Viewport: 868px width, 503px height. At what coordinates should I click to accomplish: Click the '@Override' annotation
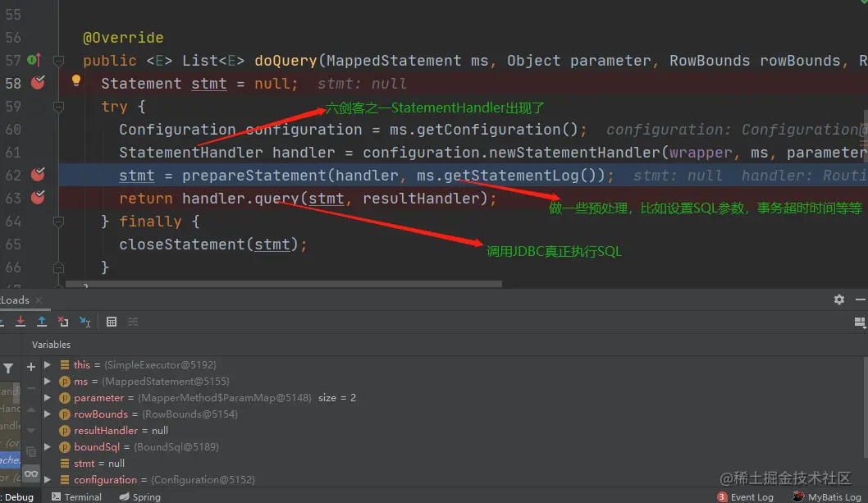[123, 38]
